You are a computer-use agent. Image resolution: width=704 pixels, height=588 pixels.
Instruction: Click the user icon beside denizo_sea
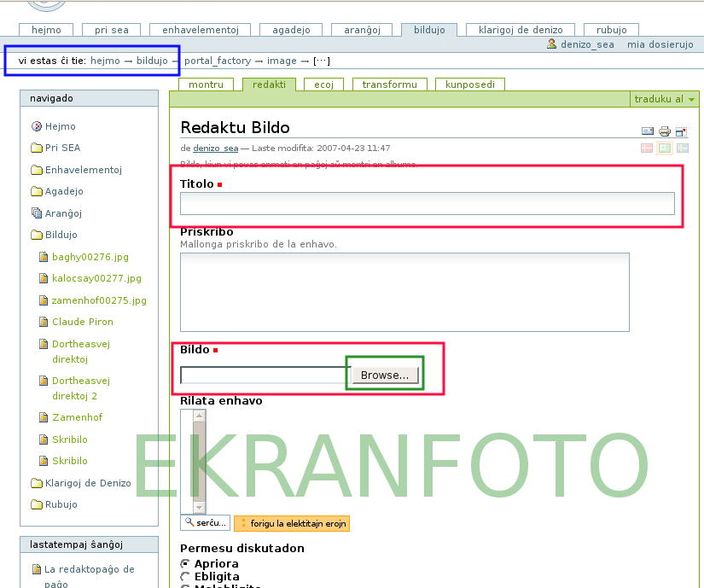(552, 44)
